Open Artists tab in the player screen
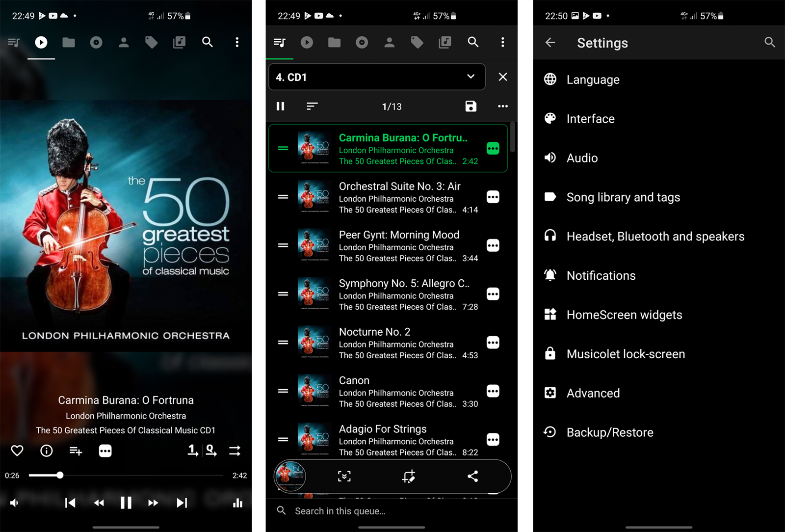The image size is (785, 532). pyautogui.click(x=124, y=42)
